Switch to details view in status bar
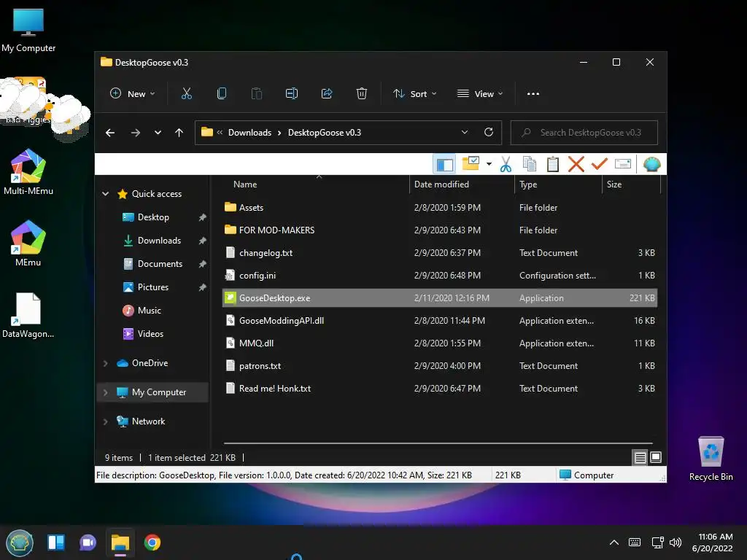 [x=640, y=458]
